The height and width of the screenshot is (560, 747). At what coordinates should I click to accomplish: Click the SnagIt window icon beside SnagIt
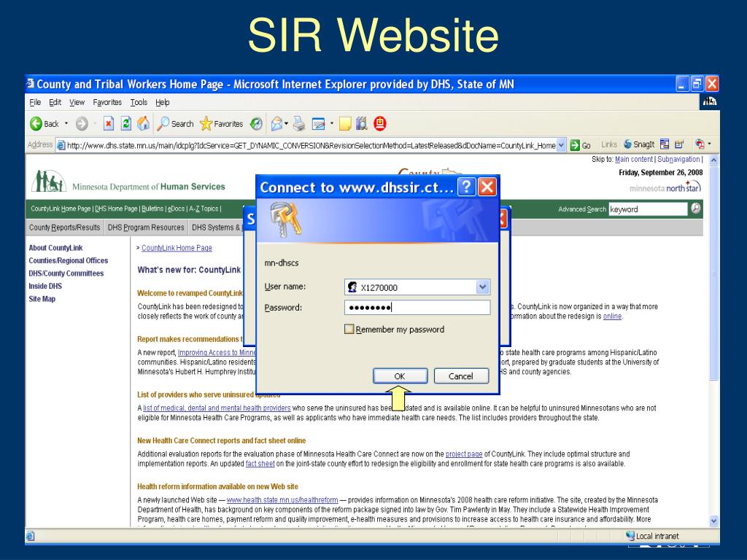[665, 144]
